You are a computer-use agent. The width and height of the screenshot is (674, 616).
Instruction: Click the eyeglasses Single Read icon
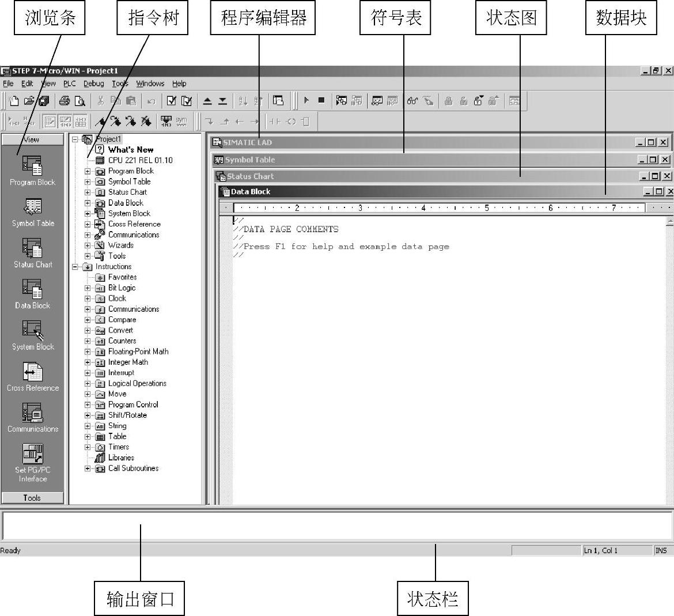(412, 101)
